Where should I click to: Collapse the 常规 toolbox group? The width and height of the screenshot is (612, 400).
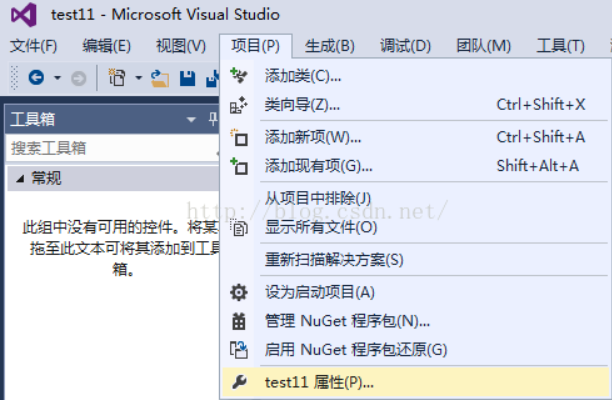[x=20, y=179]
